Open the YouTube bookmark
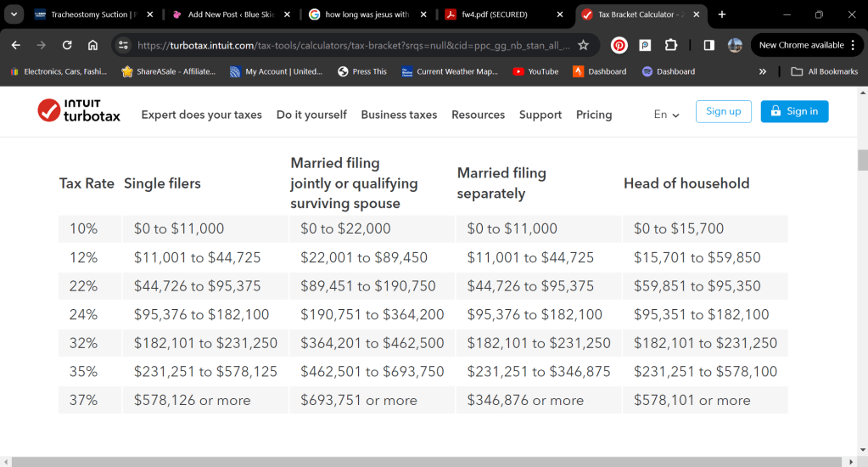The height and width of the screenshot is (467, 868). [x=535, y=71]
